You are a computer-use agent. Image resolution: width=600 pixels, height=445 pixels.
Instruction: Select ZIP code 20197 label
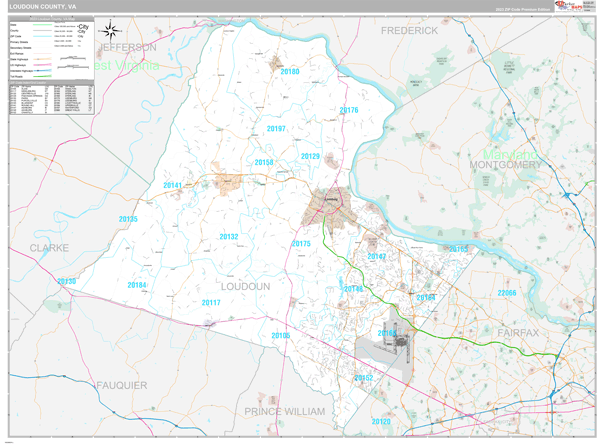(276, 129)
